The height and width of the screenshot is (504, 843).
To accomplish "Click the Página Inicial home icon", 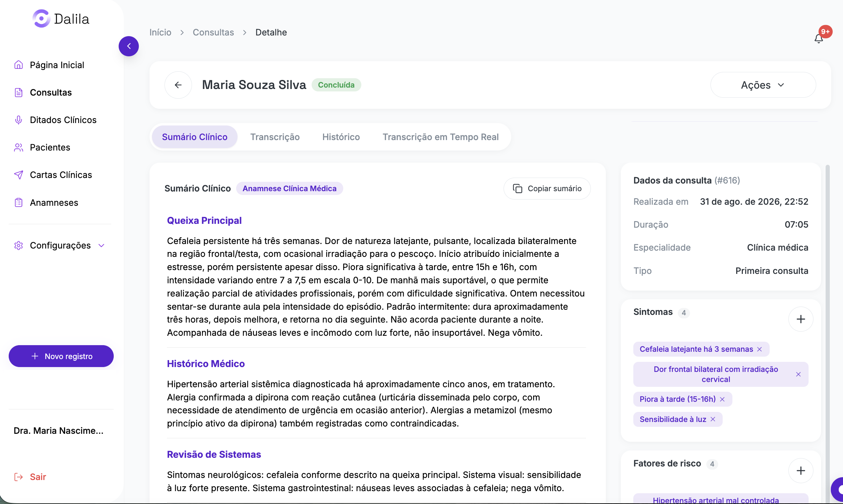I will pos(18,65).
